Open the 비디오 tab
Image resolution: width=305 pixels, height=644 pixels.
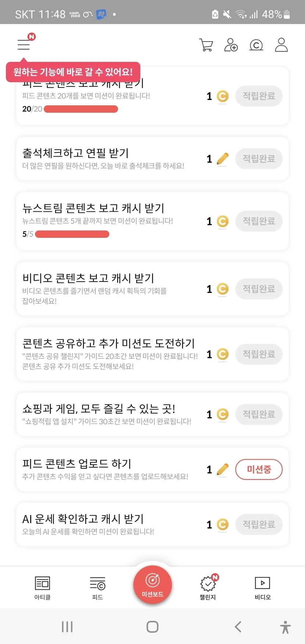point(262,587)
